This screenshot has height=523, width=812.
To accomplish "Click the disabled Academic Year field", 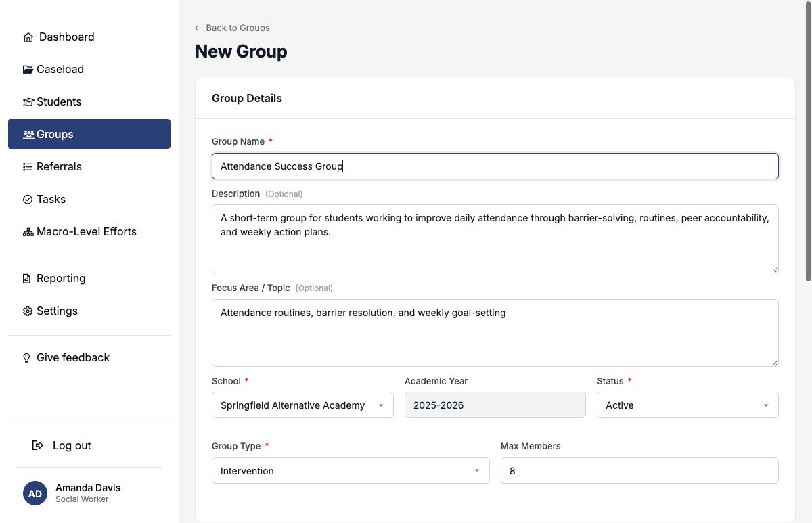I will click(x=495, y=405).
